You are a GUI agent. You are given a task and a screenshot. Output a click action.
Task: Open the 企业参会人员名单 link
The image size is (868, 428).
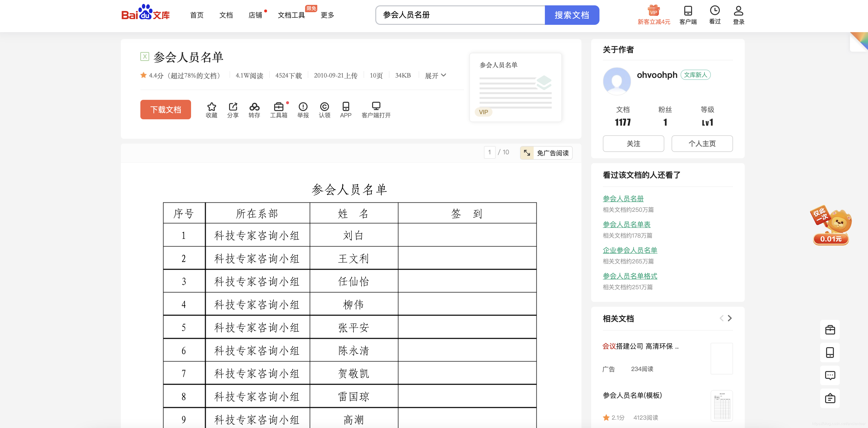click(x=630, y=250)
